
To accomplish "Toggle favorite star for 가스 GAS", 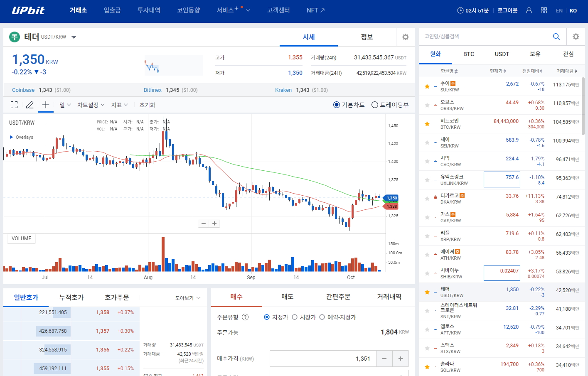I will 427,217.
